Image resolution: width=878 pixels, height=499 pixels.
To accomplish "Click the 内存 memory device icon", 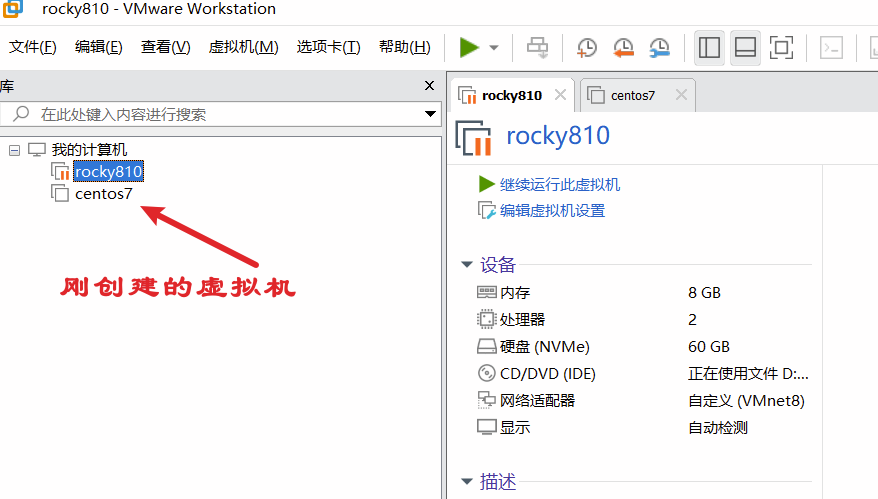I will pyautogui.click(x=487, y=292).
